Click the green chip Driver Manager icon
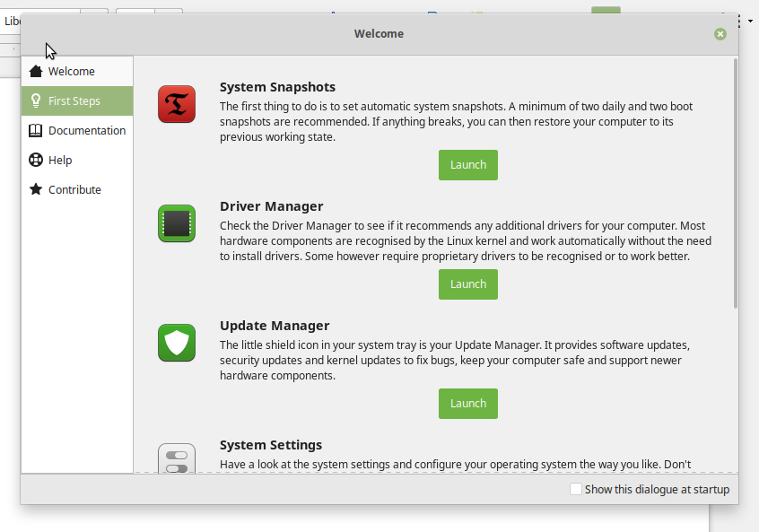 pos(177,223)
